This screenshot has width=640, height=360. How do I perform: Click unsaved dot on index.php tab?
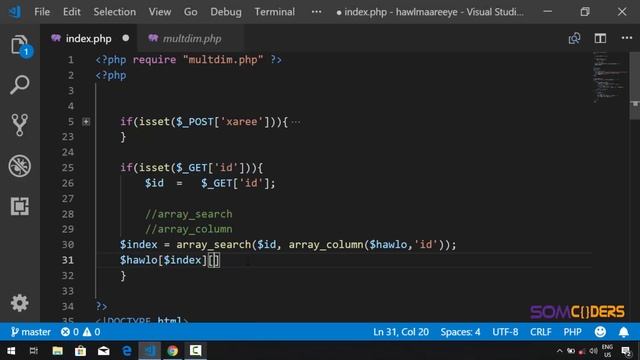(x=126, y=38)
